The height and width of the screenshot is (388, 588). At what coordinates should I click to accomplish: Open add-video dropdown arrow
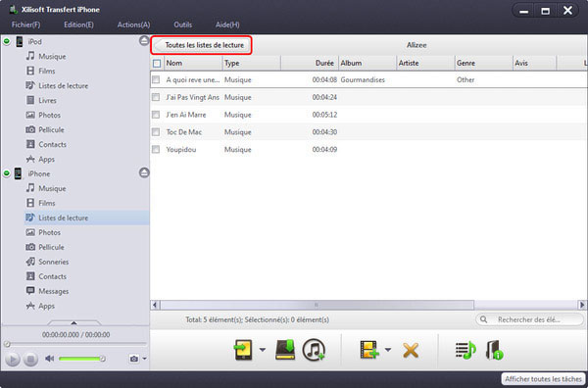(388, 350)
